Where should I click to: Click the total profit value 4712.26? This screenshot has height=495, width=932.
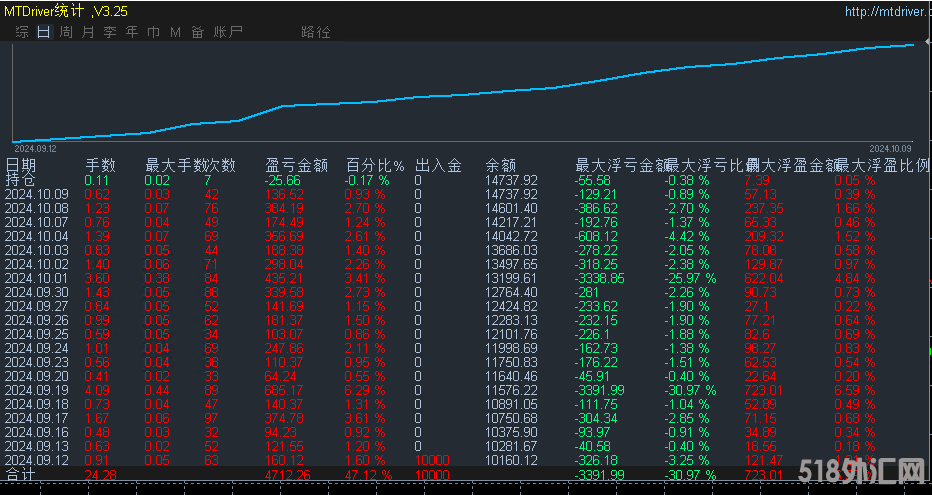click(288, 475)
